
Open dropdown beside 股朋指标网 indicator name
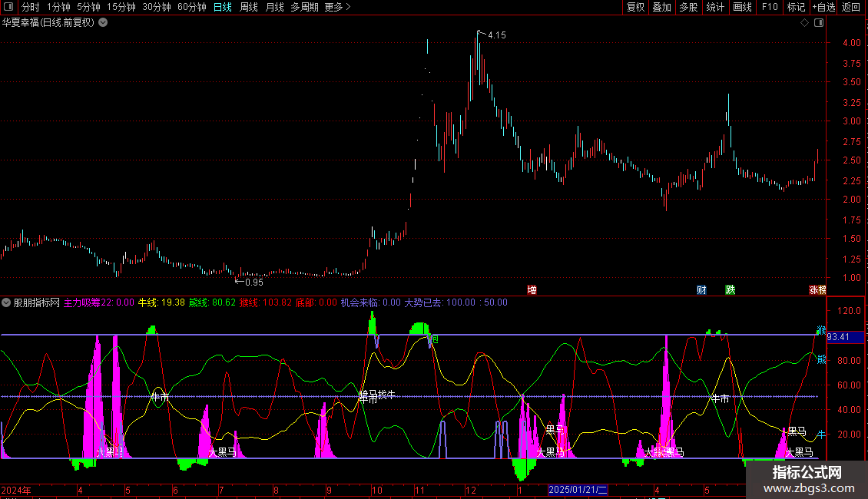[x=6, y=302]
